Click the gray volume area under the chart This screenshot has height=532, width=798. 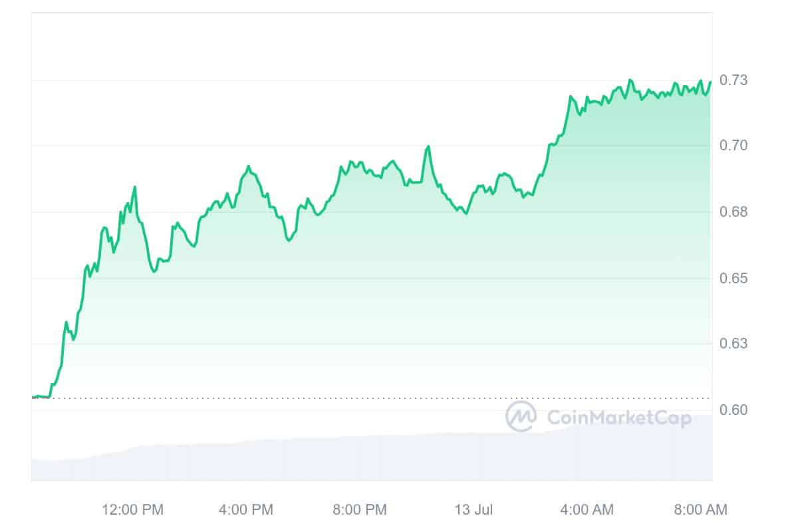pyautogui.click(x=332, y=459)
